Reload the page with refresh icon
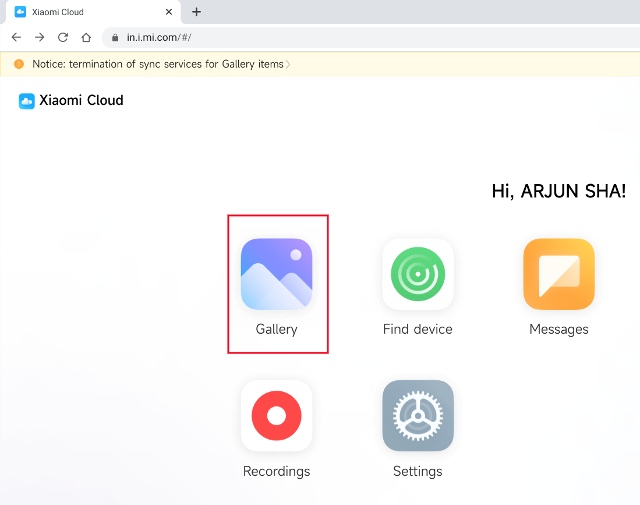This screenshot has height=505, width=640. tap(63, 37)
